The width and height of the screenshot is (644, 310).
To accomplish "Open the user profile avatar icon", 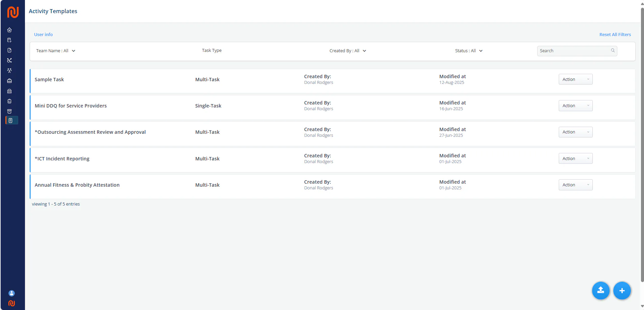I will [11, 293].
